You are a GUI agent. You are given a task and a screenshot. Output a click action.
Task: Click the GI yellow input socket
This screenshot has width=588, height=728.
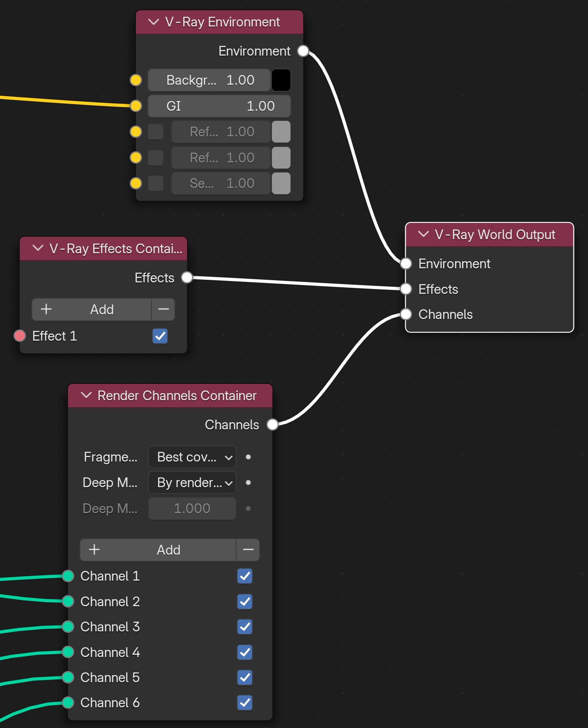[136, 106]
